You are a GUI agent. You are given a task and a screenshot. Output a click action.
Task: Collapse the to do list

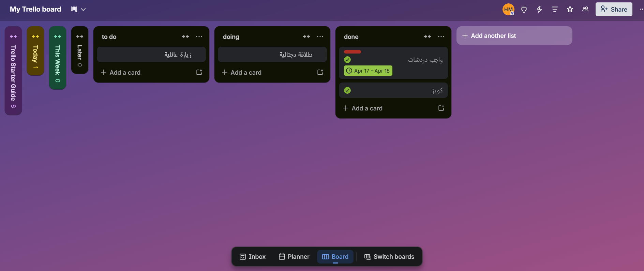click(x=185, y=36)
